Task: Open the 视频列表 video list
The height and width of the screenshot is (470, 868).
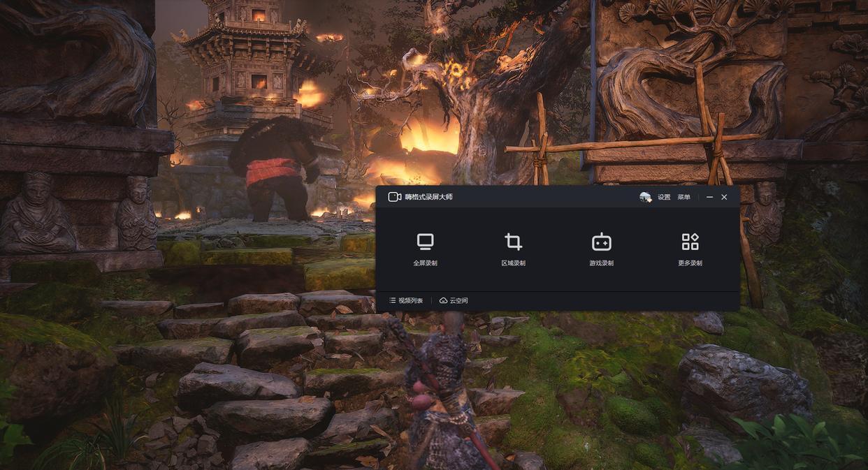Action: [406, 300]
